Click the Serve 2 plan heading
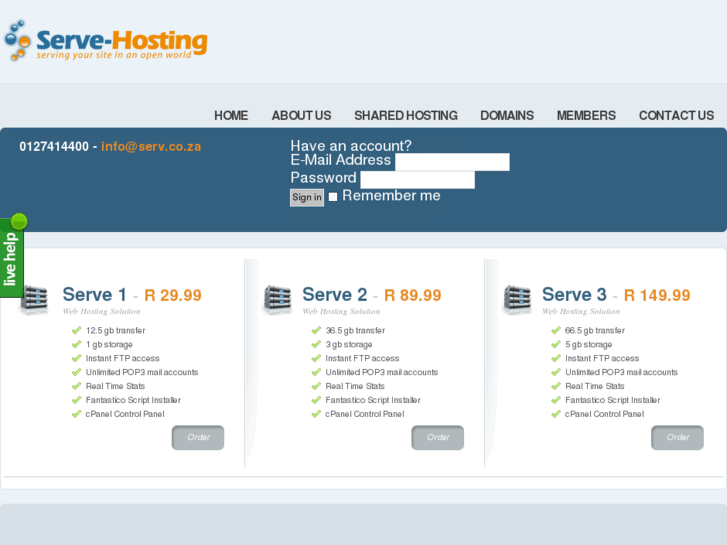 tap(335, 295)
